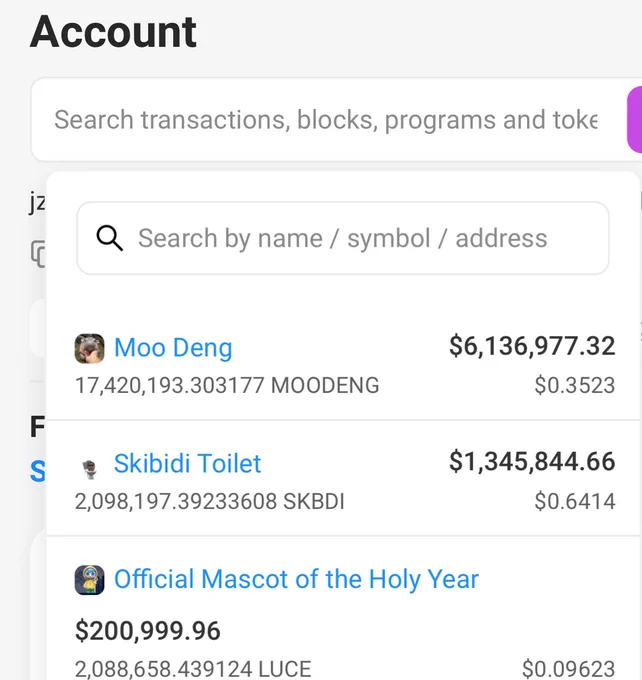Click the purple search button
642x680 pixels.
tap(635, 119)
